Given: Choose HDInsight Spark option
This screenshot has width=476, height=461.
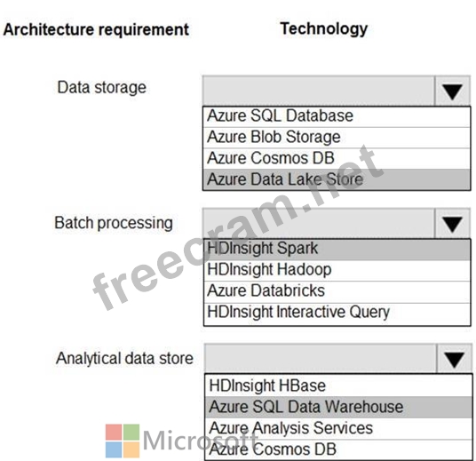Looking at the screenshot, I should pyautogui.click(x=337, y=250).
